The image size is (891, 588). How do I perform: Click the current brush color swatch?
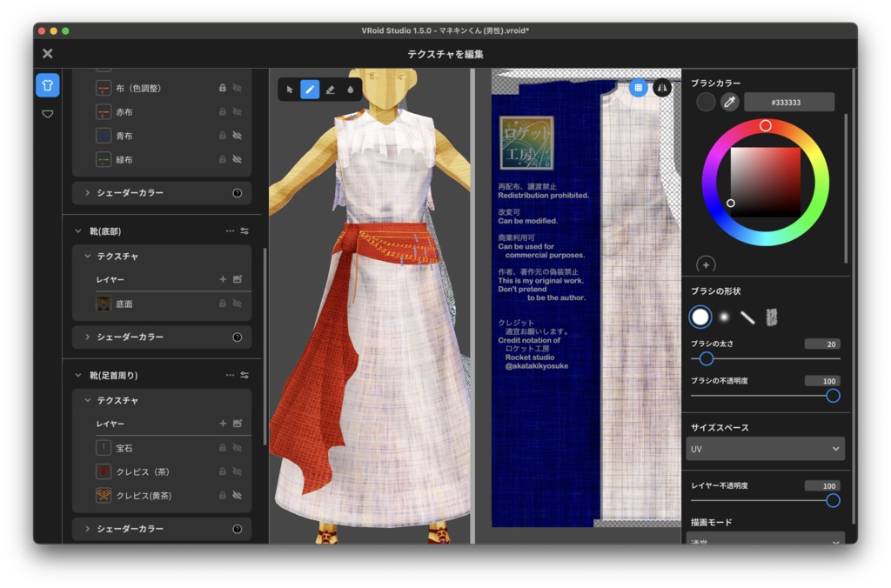click(x=705, y=103)
